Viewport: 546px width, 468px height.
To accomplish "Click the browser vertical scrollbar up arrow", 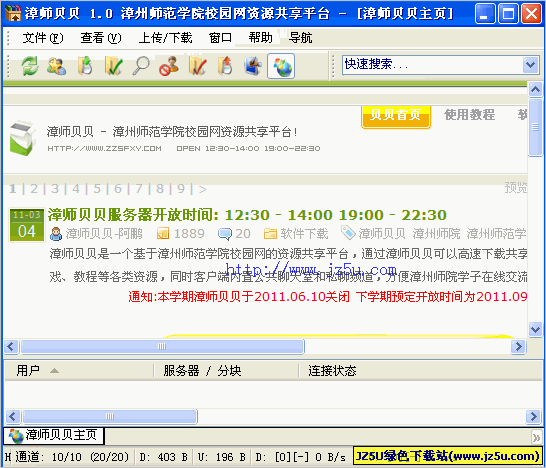I will 535,90.
